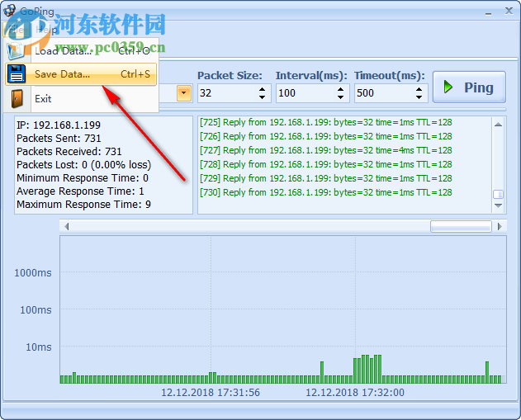Choose Save Data... menu entry
Image resolution: width=521 pixels, height=420 pixels.
tap(81, 74)
